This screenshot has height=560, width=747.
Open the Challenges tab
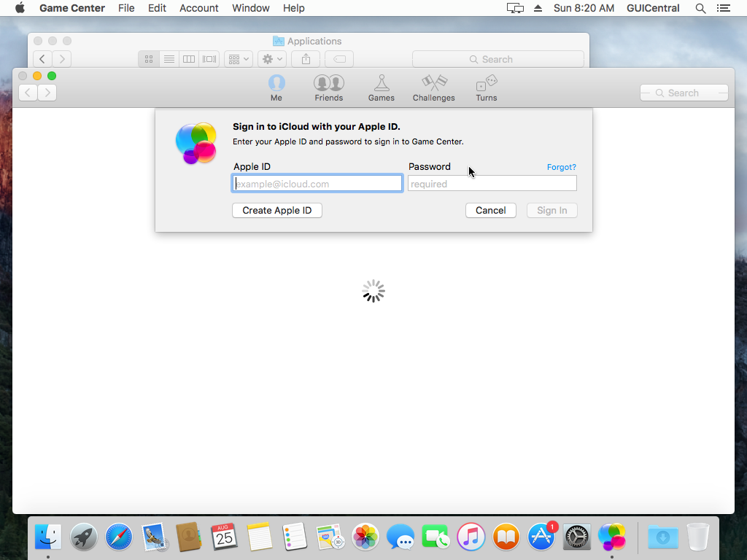click(433, 88)
